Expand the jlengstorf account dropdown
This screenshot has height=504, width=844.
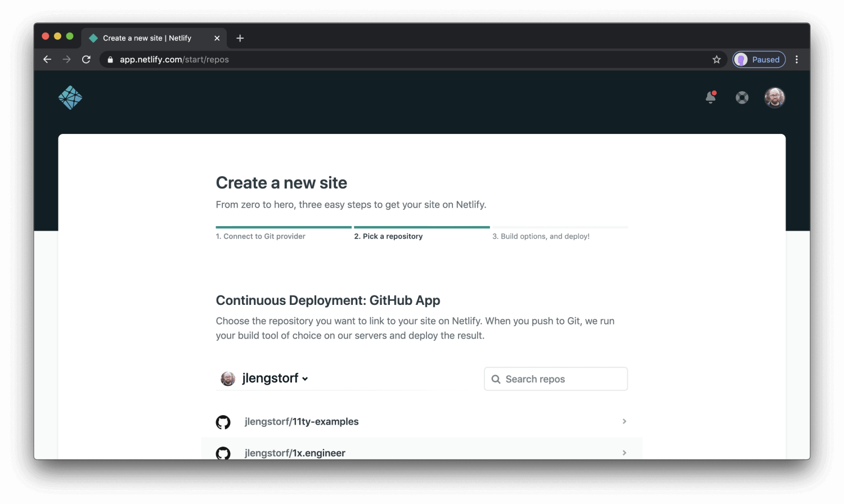[x=305, y=379]
